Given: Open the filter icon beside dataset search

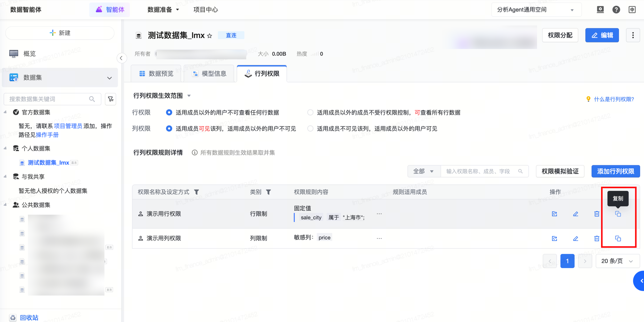Looking at the screenshot, I should [111, 99].
